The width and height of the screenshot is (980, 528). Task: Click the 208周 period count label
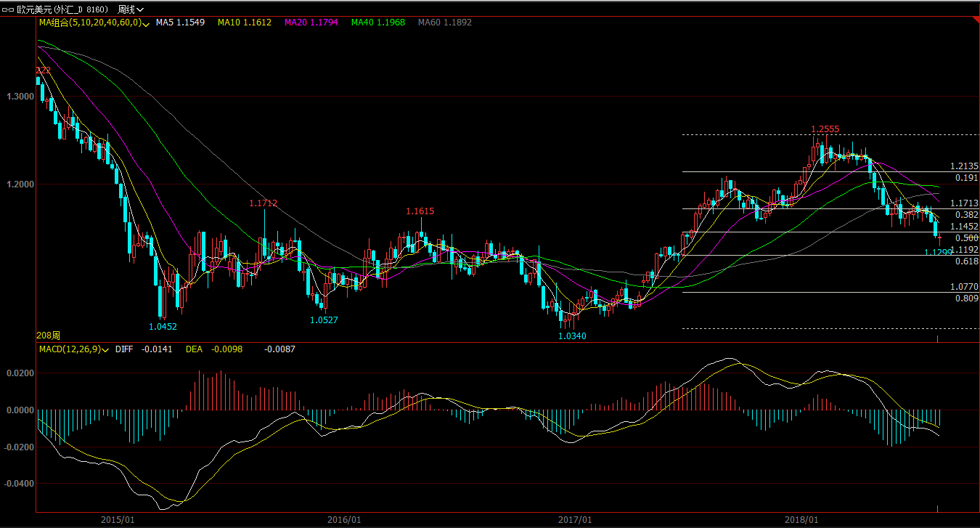48,336
